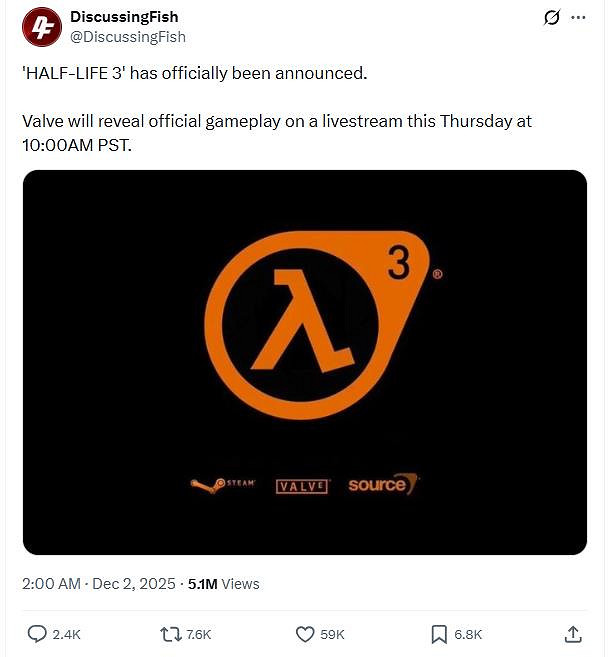
Task: Open the three-dot more options menu
Action: (x=578, y=18)
